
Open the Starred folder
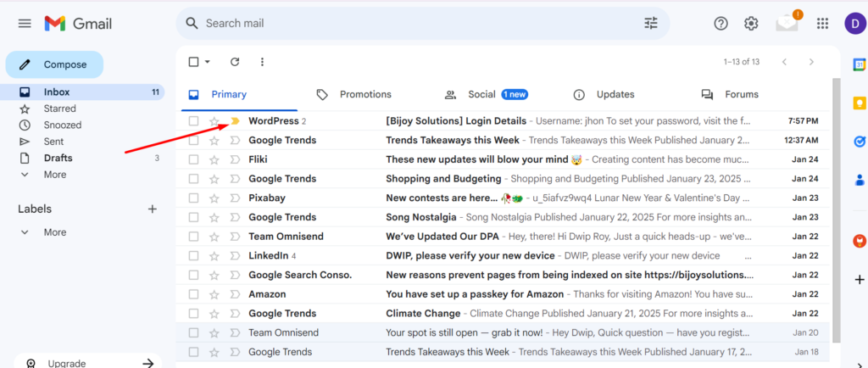click(59, 109)
